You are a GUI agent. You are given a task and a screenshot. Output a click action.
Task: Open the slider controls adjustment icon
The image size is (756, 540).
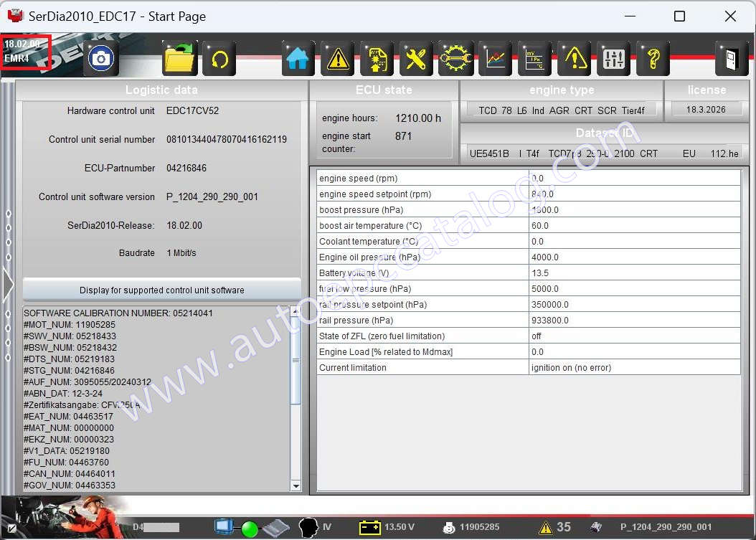613,59
